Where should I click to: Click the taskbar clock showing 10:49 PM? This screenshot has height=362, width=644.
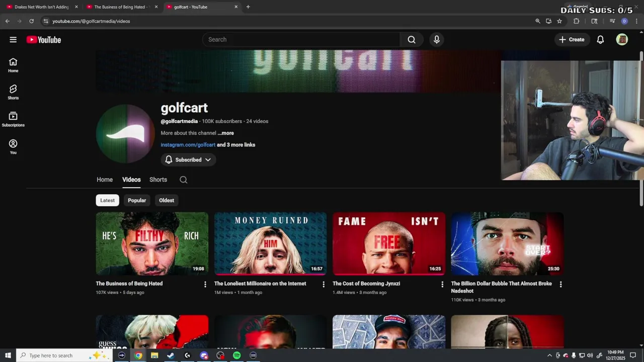tap(615, 355)
